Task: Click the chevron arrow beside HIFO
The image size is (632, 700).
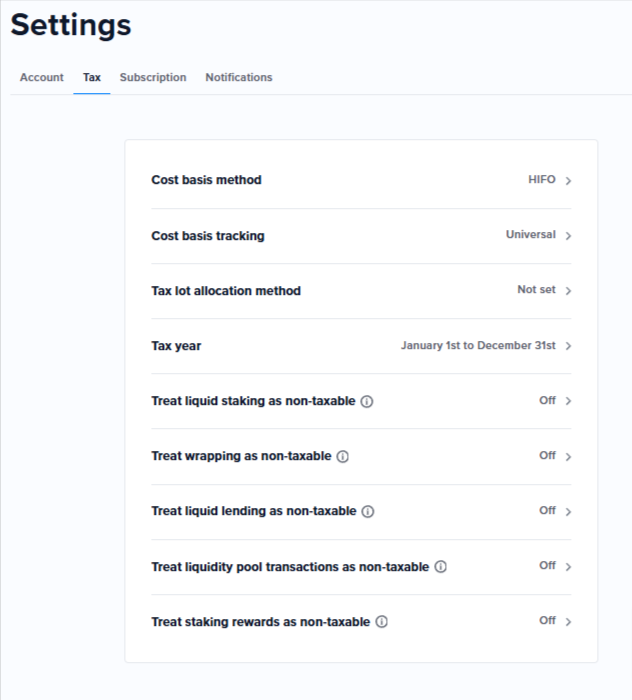Action: point(568,181)
